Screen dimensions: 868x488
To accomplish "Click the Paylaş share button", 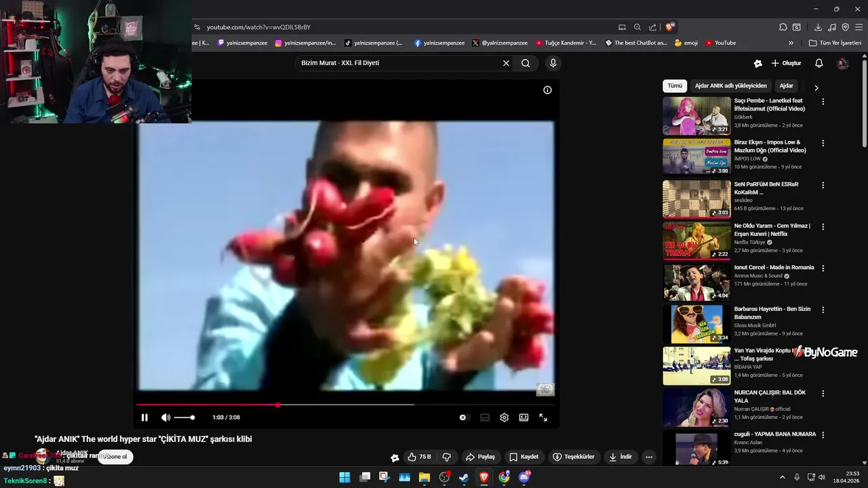I will (x=480, y=457).
